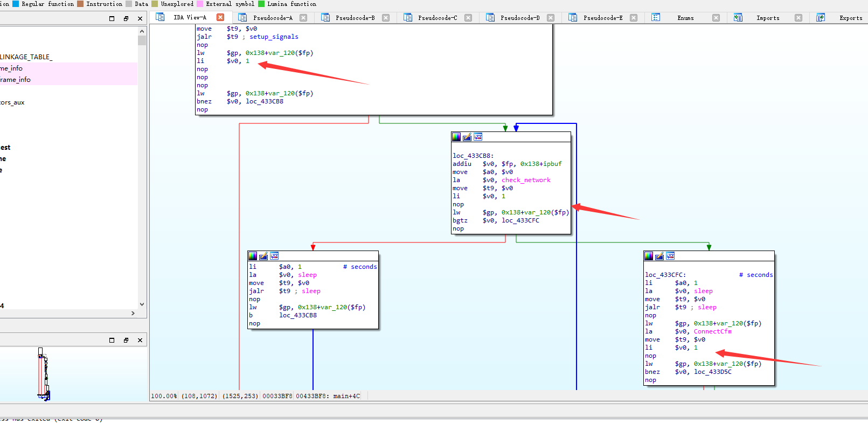
Task: Close the IDA View-A tab
Action: (220, 17)
